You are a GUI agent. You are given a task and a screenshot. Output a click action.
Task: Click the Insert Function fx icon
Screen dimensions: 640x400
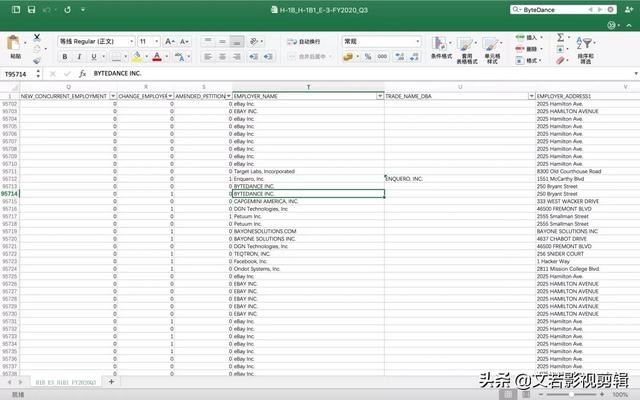(84, 74)
